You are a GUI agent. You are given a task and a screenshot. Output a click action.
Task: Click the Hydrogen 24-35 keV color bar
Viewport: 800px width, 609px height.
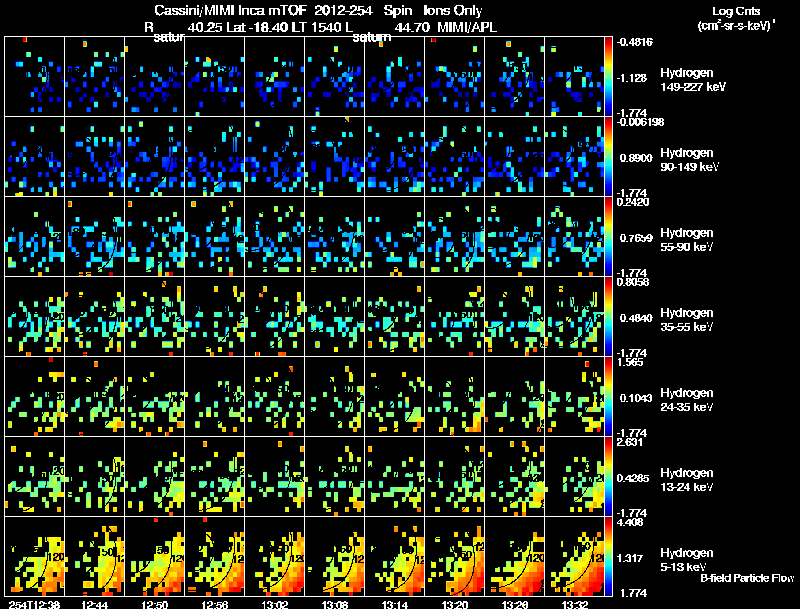coord(608,397)
